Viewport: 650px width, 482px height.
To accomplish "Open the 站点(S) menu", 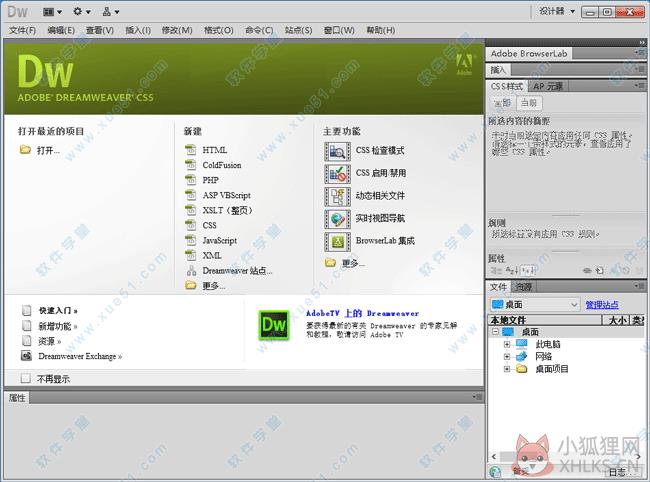I will click(298, 30).
